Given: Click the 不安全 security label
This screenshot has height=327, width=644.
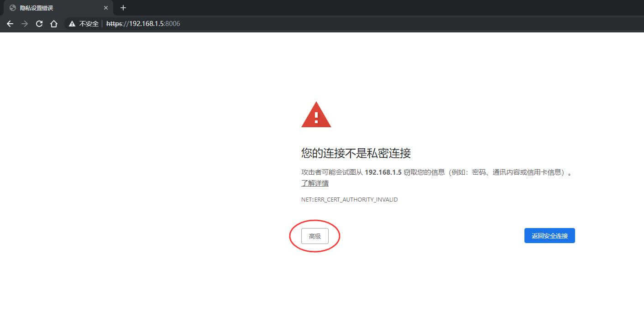Looking at the screenshot, I should [x=89, y=24].
